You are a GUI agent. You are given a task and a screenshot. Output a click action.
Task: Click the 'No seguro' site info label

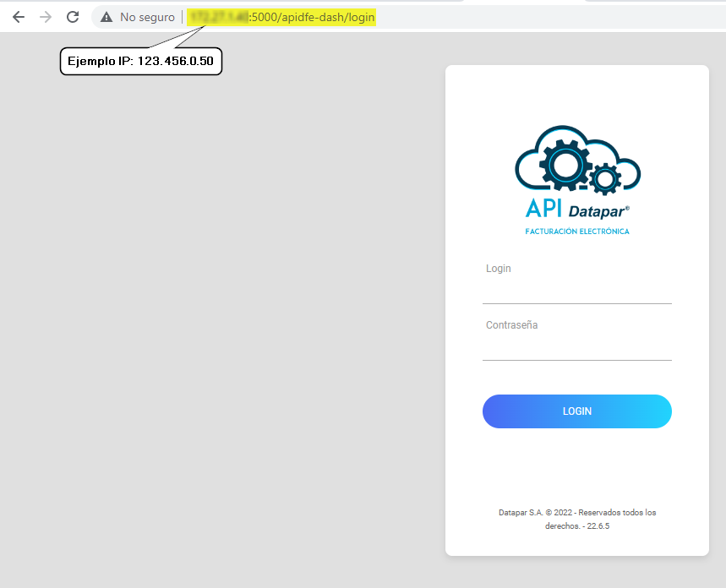147,17
